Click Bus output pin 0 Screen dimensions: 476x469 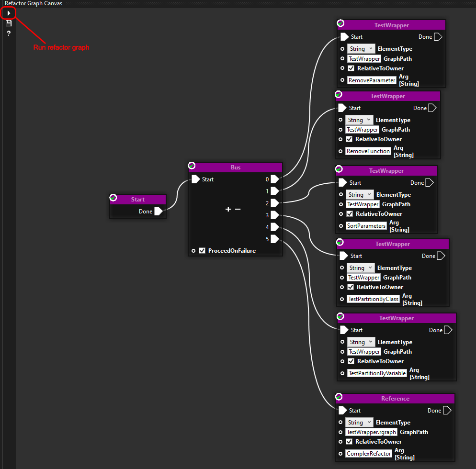[274, 179]
